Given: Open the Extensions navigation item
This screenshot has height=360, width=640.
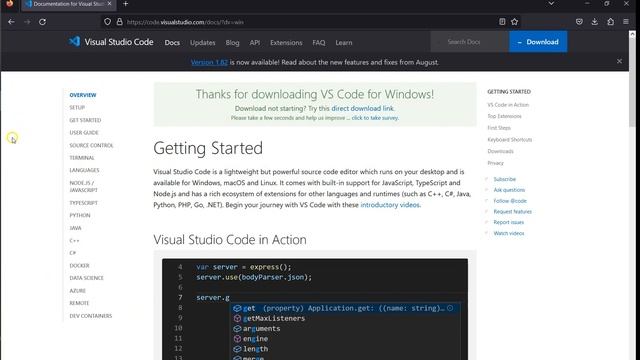Looking at the screenshot, I should (x=286, y=42).
